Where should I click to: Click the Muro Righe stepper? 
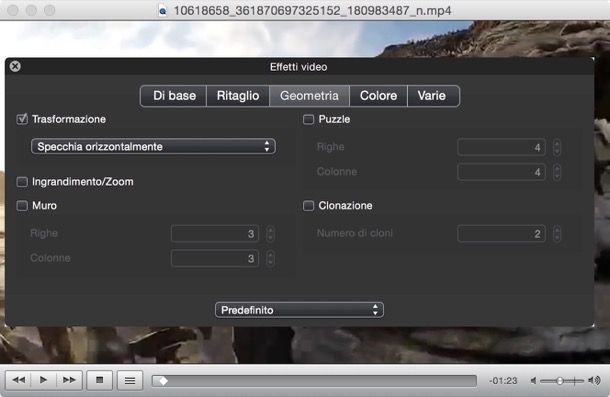[x=270, y=234]
